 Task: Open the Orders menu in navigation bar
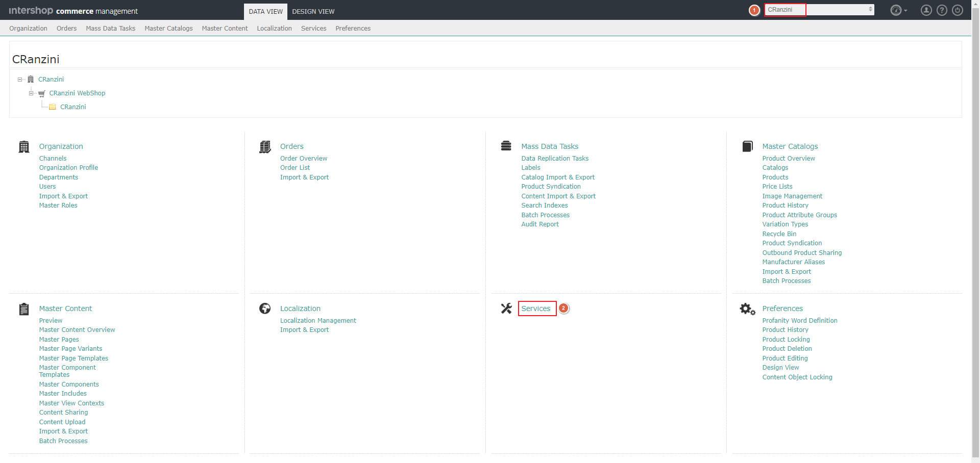66,29
